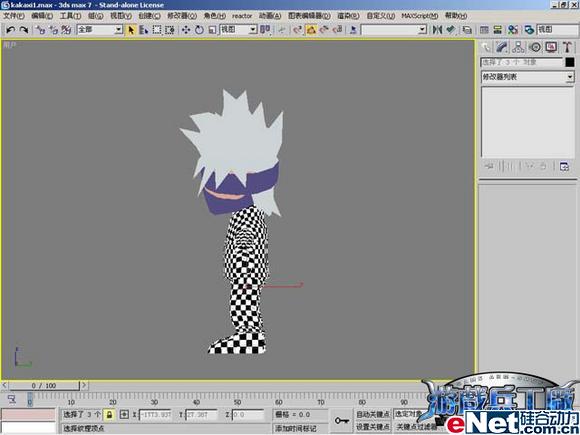Switch to the Display command panel tab
Image resolution: width=580 pixels, height=435 pixels.
point(551,47)
